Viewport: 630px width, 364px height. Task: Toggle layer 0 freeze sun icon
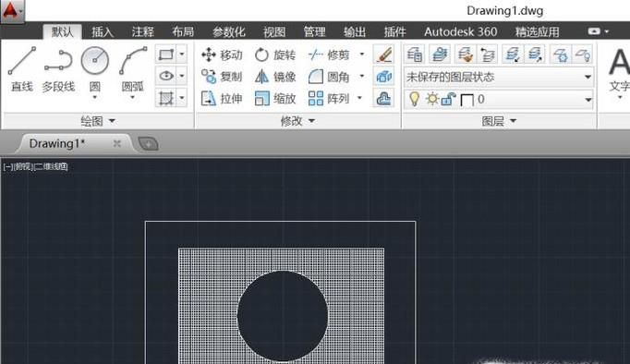[x=432, y=99]
